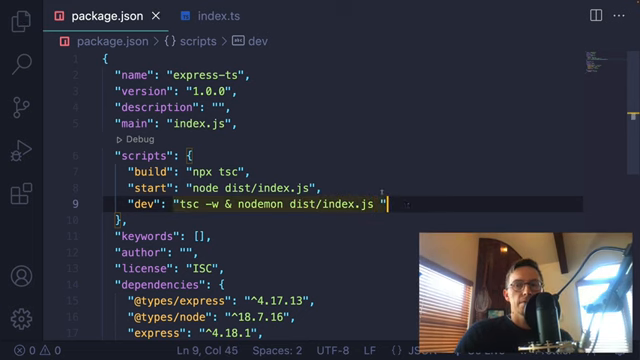This screenshot has width=640, height=360.
Task: Click the "^18.7.16" version string
Action: (x=257, y=317)
